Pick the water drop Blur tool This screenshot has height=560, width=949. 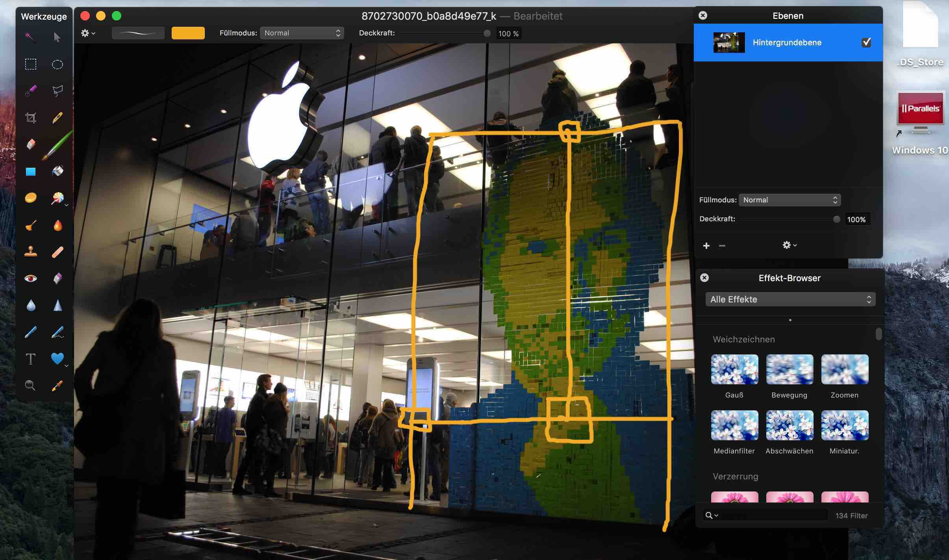[x=31, y=305]
